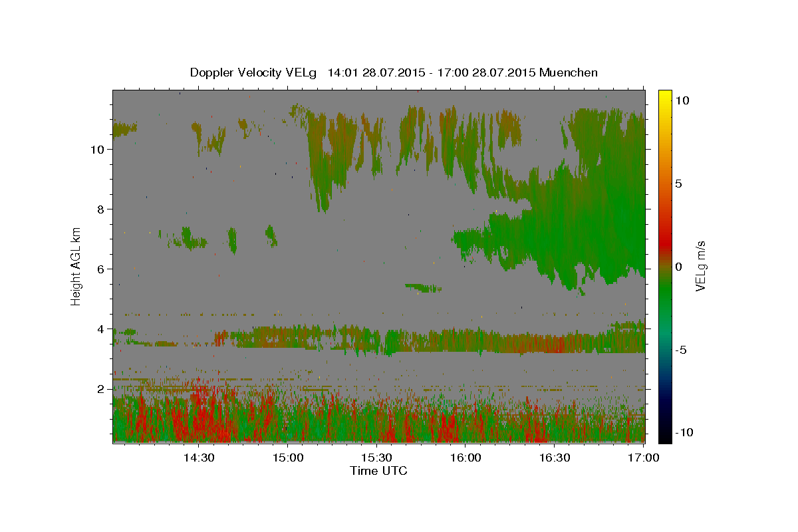This screenshot has width=798, height=532.
Task: Click the 15:30 time tick label
Action: coord(377,458)
